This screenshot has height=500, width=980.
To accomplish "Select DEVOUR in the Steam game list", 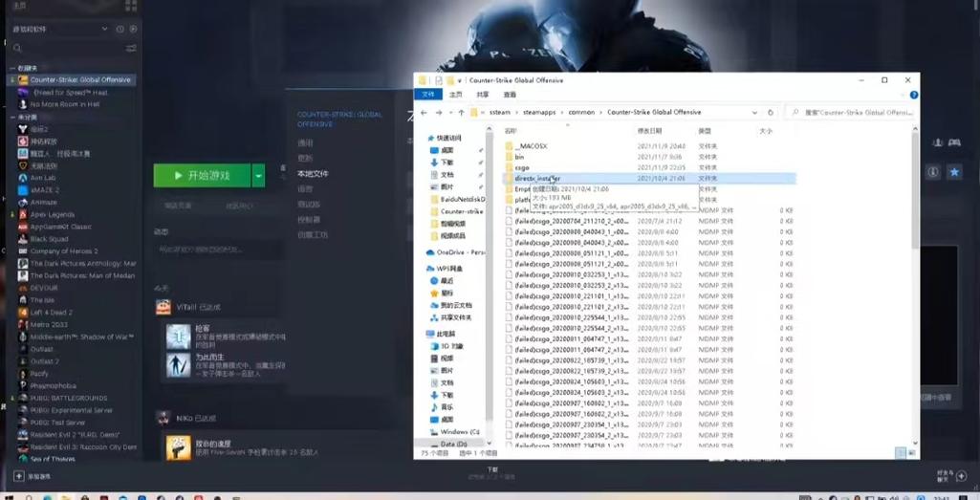I will (x=44, y=288).
